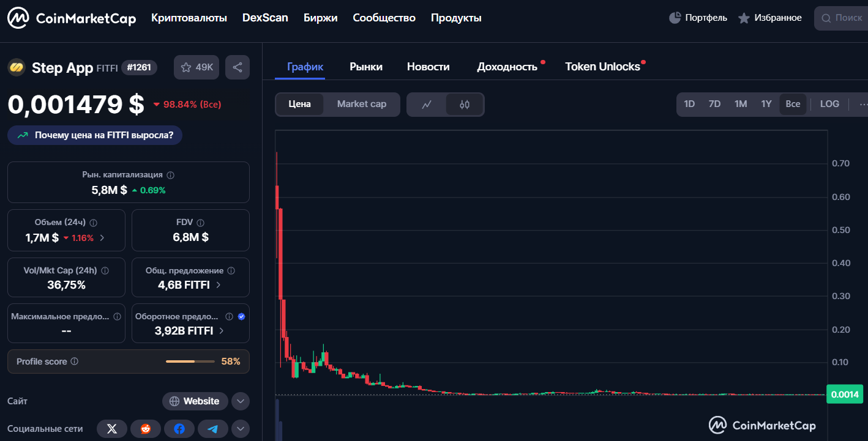Open total supply details chevron
Viewport: 868px width, 441px height.
point(219,285)
